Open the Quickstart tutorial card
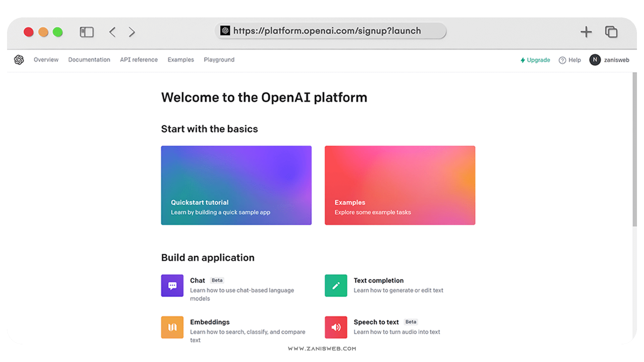644x362 pixels. [236, 185]
